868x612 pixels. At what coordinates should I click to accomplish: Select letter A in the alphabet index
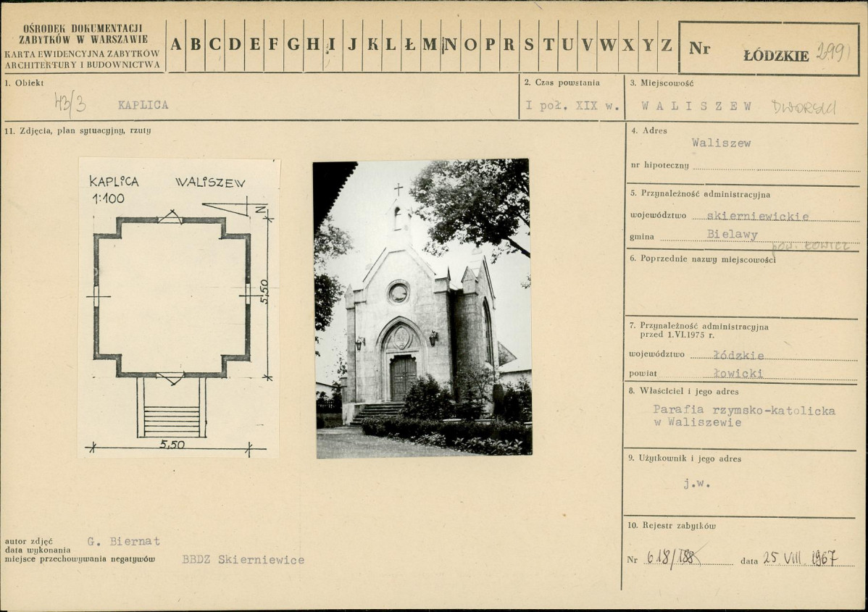coord(175,45)
